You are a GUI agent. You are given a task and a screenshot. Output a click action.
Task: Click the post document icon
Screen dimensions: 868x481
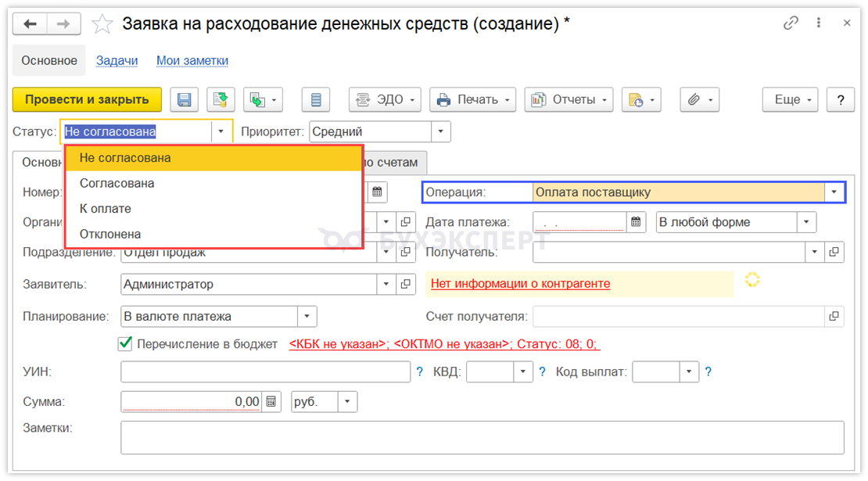tap(221, 99)
